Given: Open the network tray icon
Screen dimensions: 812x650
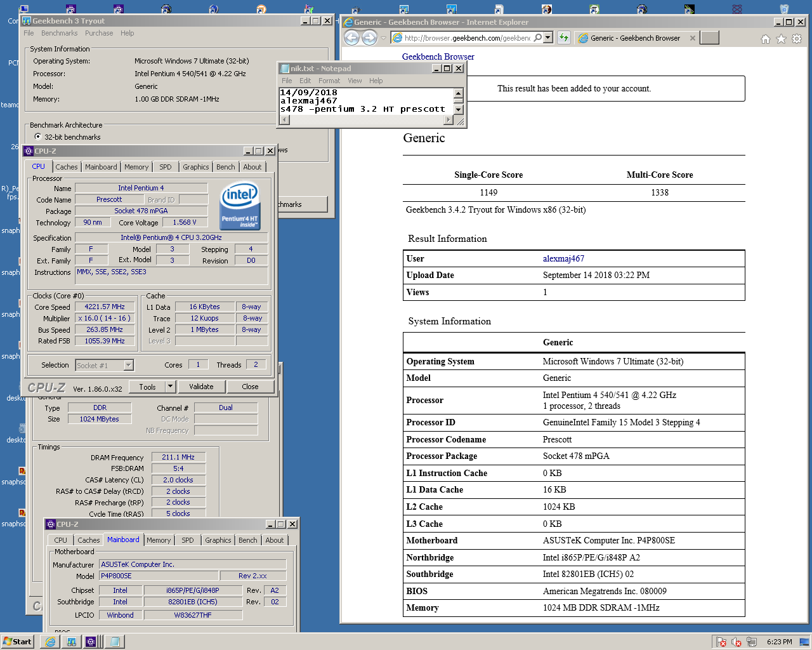Looking at the screenshot, I should [x=752, y=642].
